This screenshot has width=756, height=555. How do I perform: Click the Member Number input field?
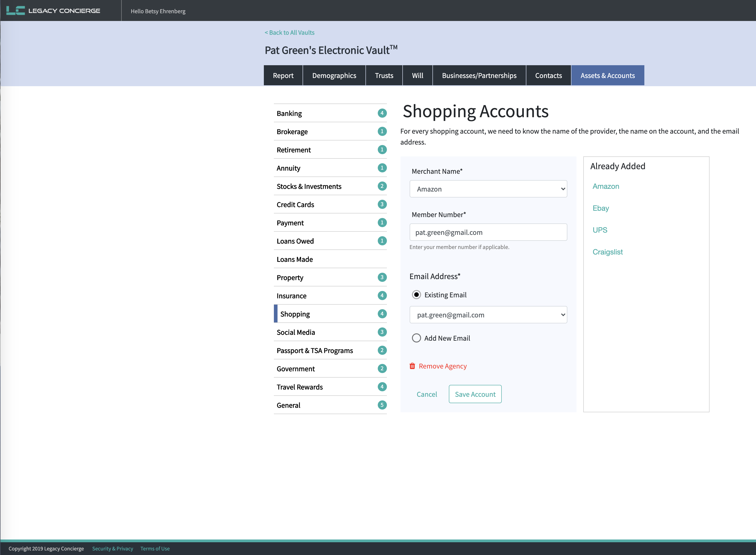click(x=488, y=232)
